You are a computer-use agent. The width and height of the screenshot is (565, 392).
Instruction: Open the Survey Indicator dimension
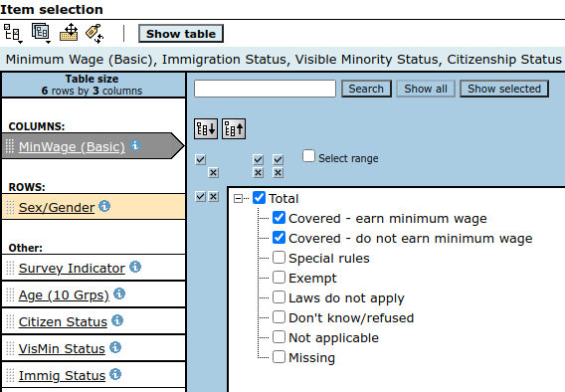tap(72, 268)
